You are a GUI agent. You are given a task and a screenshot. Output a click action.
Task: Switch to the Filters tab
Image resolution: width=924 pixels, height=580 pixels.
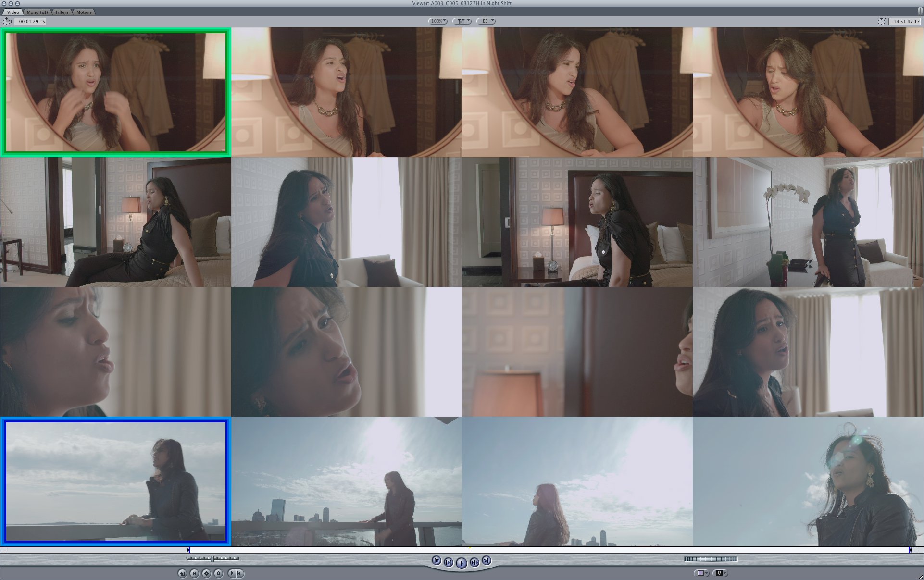62,12
